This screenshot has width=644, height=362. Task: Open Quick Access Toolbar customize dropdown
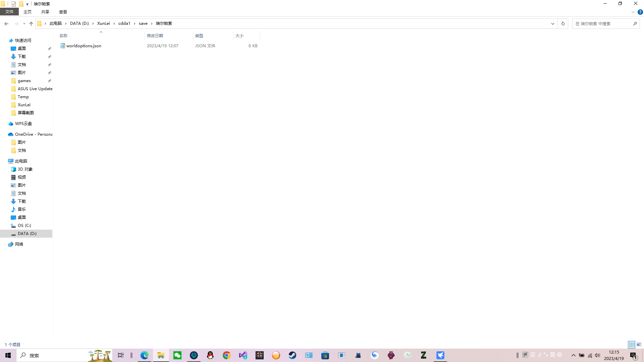[27, 4]
